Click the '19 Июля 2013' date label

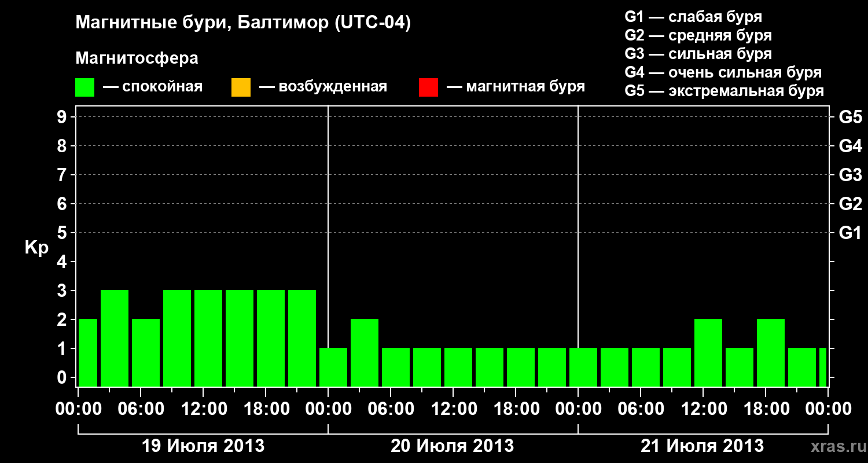click(203, 446)
